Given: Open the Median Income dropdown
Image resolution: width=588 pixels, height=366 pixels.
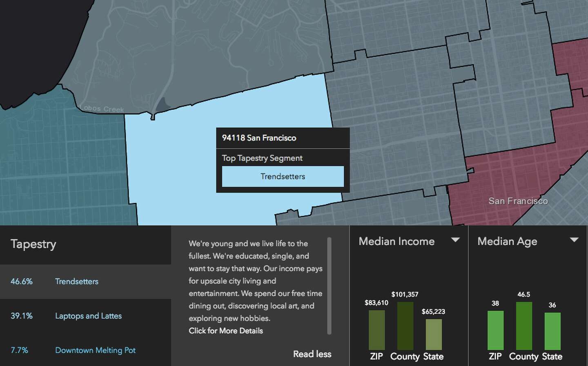Looking at the screenshot, I should coord(456,240).
